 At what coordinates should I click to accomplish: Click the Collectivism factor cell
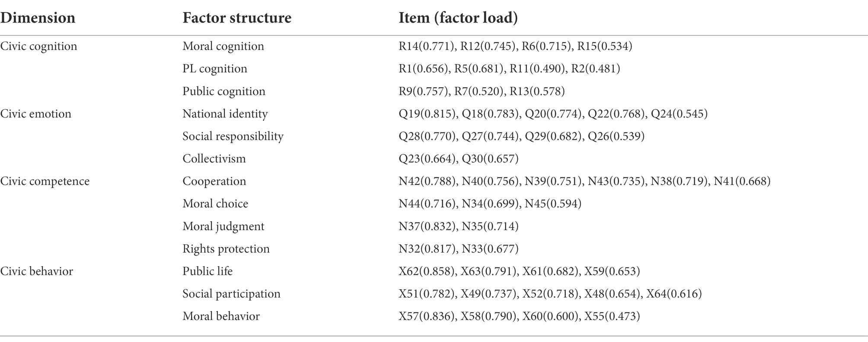click(x=214, y=158)
